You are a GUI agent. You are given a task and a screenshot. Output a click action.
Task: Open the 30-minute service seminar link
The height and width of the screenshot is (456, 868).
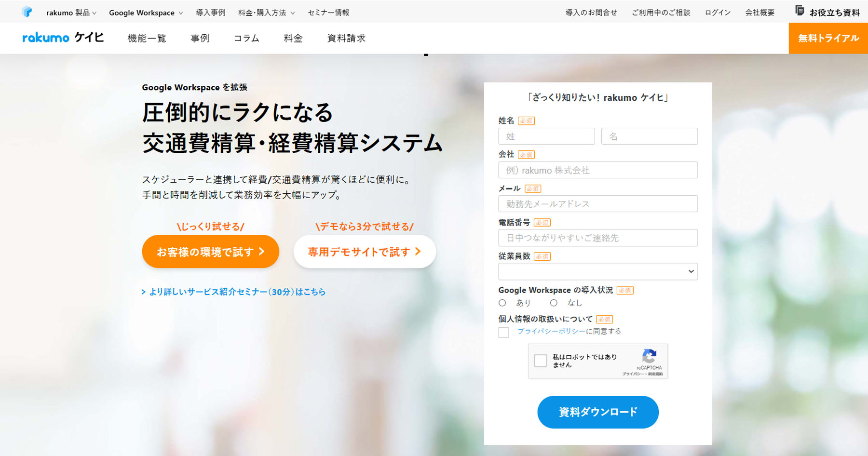tap(233, 292)
